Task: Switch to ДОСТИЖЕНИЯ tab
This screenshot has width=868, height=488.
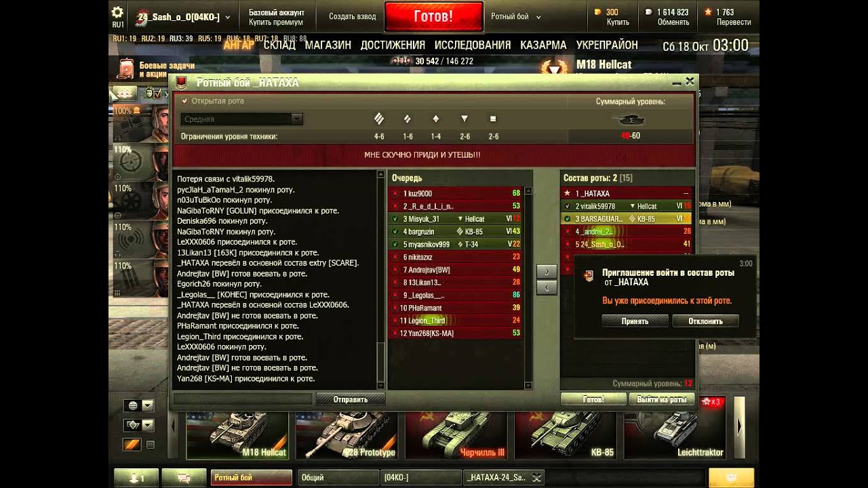Action: (x=393, y=45)
